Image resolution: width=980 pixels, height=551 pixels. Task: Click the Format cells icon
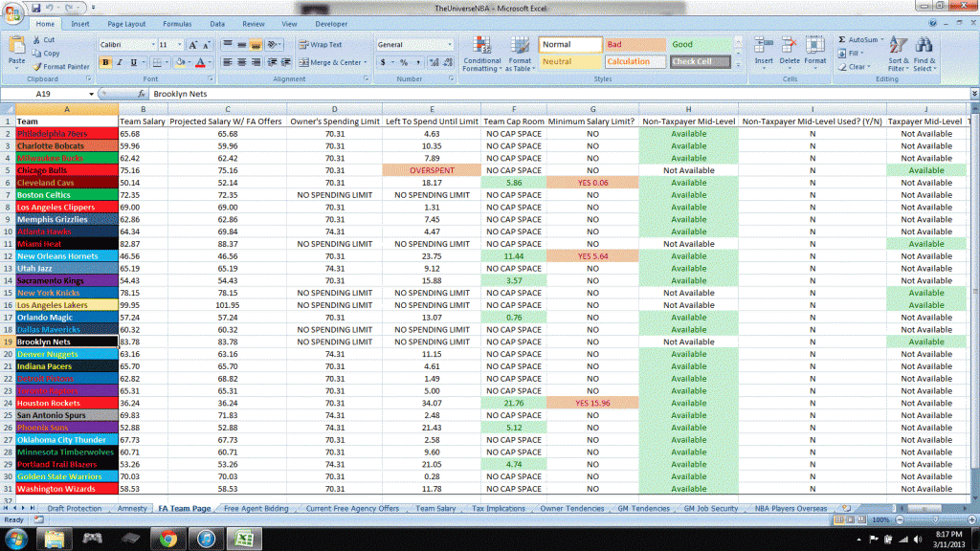pyautogui.click(x=815, y=45)
